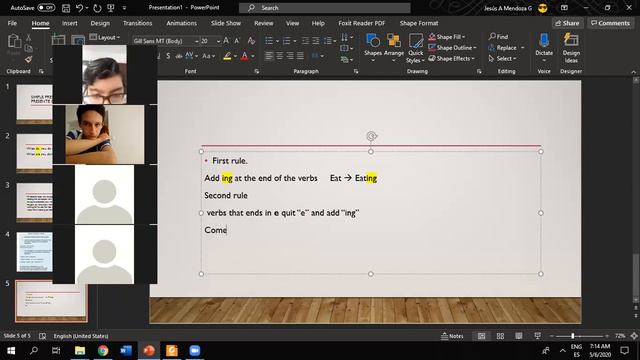Open Zoom app from taskbar
This screenshot has width=640, height=360.
pos(195,351)
